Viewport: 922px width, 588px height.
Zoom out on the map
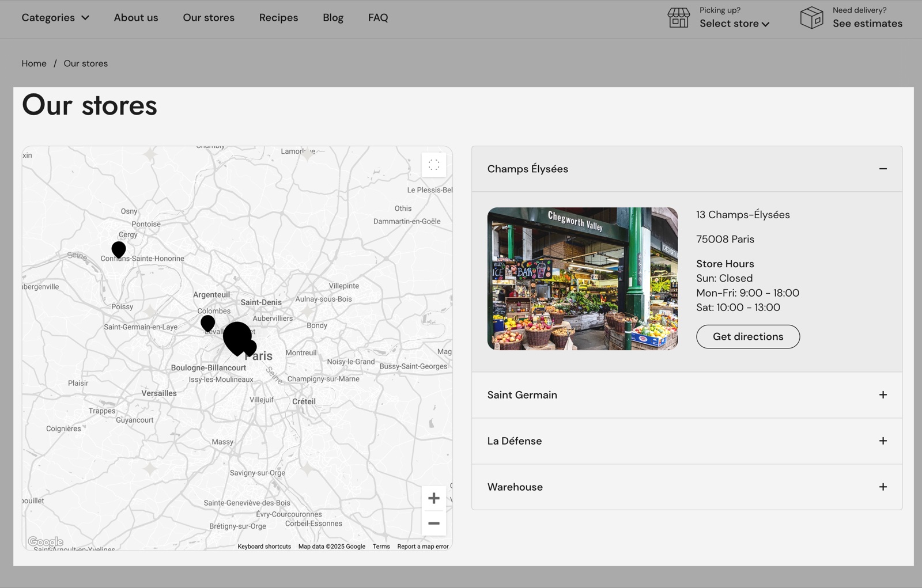pos(434,523)
